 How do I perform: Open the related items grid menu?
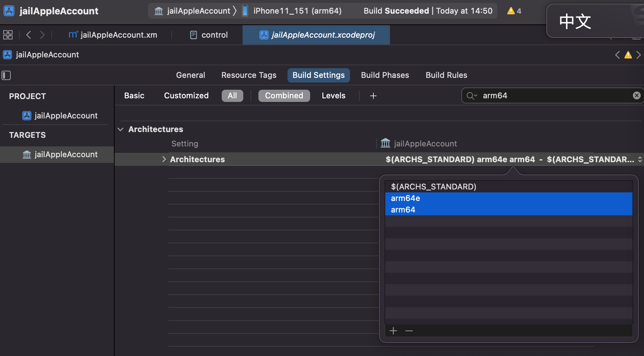(8, 35)
